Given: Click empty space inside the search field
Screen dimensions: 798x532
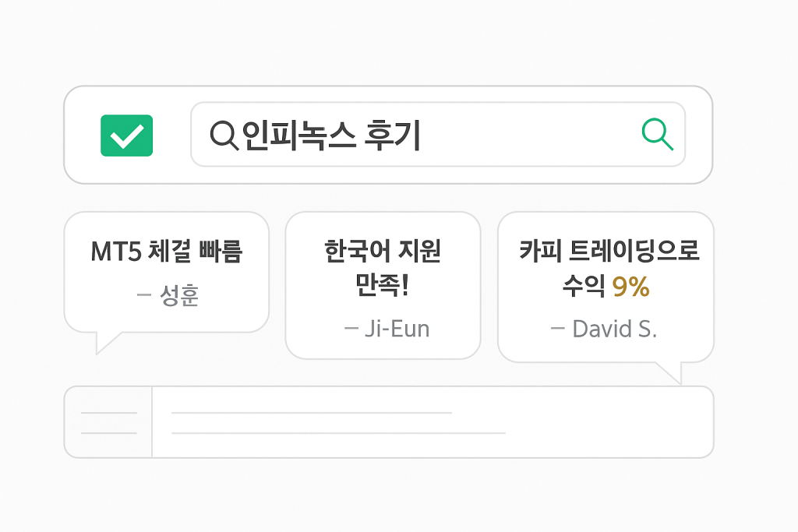Looking at the screenshot, I should coord(529,135).
